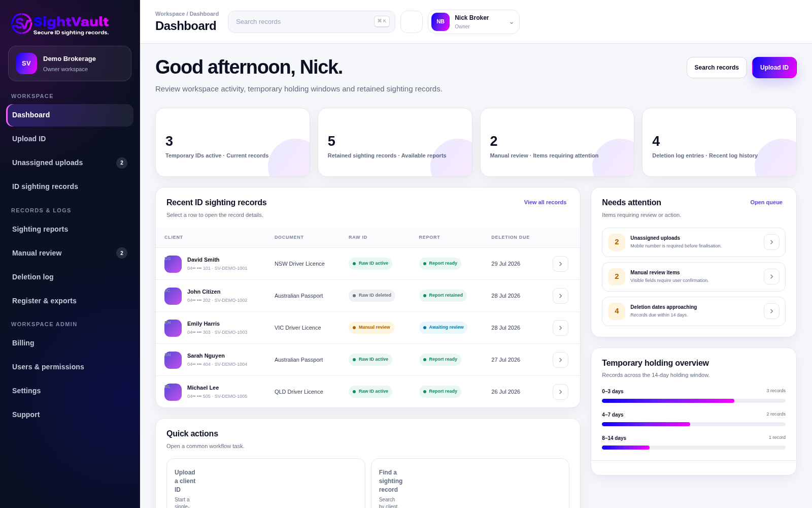
Task: Open Sighting reports from sidebar
Action: [70, 229]
